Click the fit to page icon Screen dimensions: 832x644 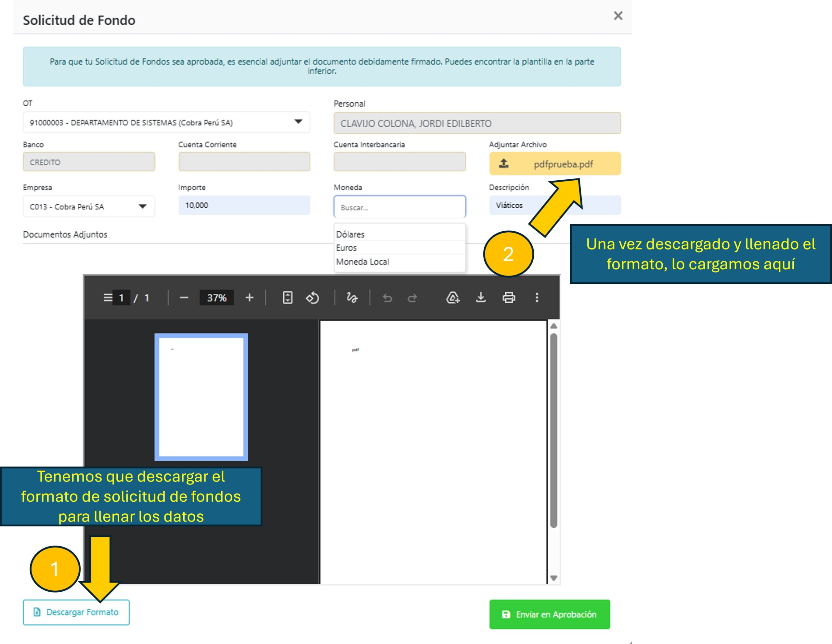pyautogui.click(x=288, y=297)
